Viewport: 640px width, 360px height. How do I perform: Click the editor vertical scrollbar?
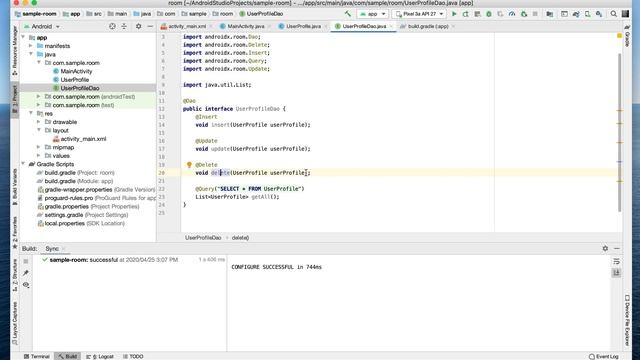pyautogui.click(x=620, y=133)
